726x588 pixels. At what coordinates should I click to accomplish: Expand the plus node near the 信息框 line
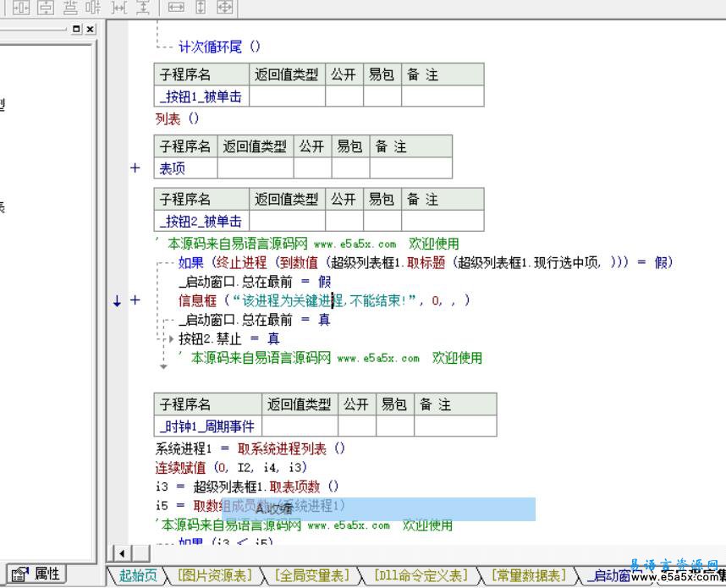point(134,300)
